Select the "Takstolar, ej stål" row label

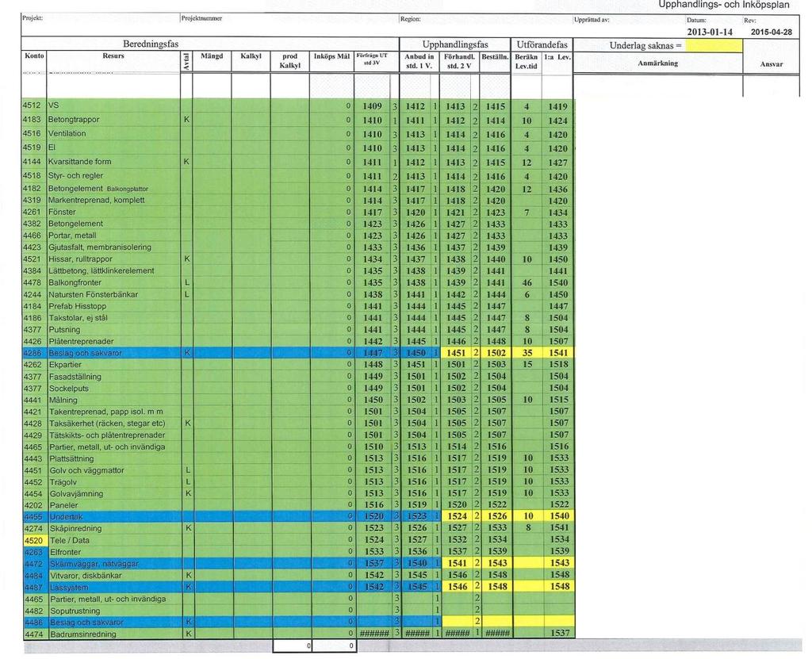[x=79, y=317]
